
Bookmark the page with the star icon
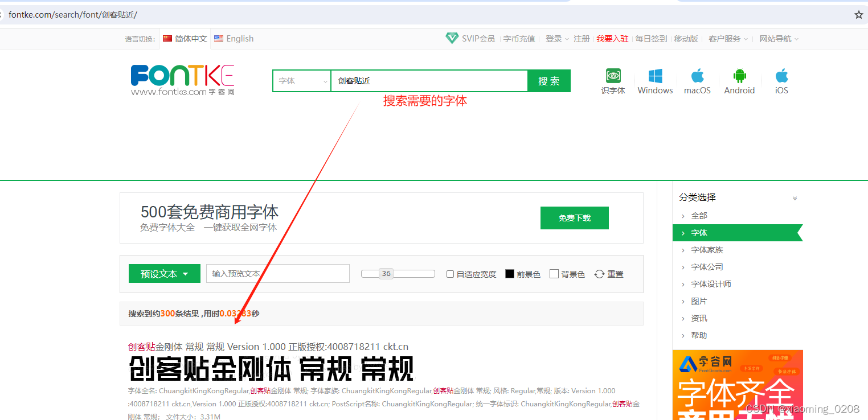[859, 15]
